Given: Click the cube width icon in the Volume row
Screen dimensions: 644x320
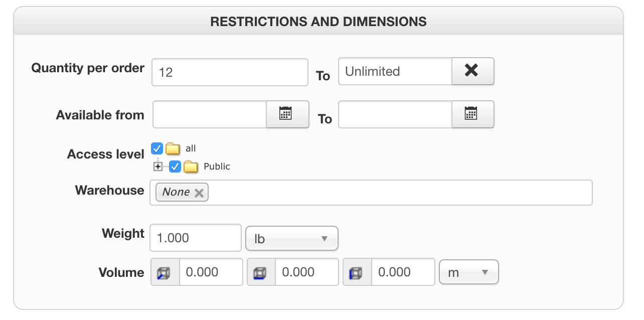Looking at the screenshot, I should (x=261, y=272).
